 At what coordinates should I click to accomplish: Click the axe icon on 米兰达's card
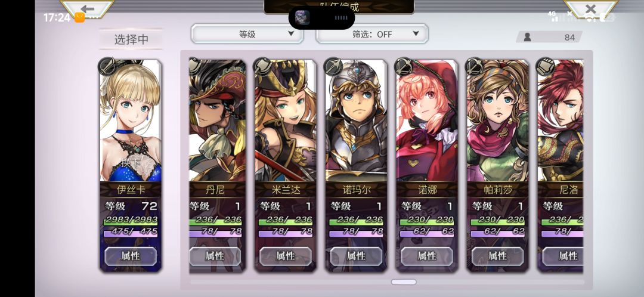point(262,66)
